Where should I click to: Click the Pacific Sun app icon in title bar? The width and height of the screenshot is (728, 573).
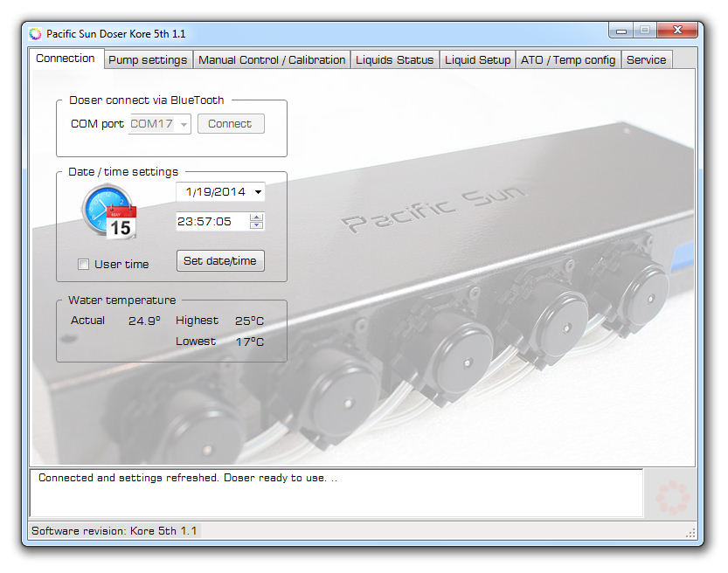tap(35, 33)
